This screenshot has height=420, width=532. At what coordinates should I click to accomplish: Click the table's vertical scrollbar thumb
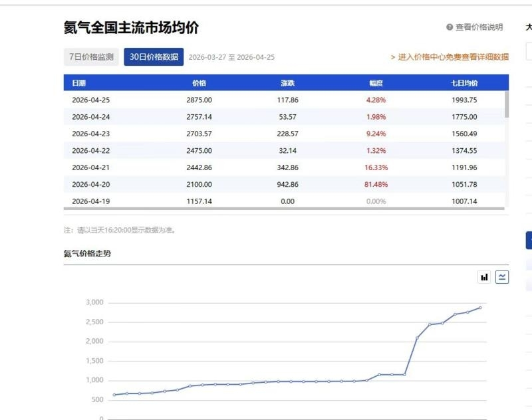pos(507,104)
